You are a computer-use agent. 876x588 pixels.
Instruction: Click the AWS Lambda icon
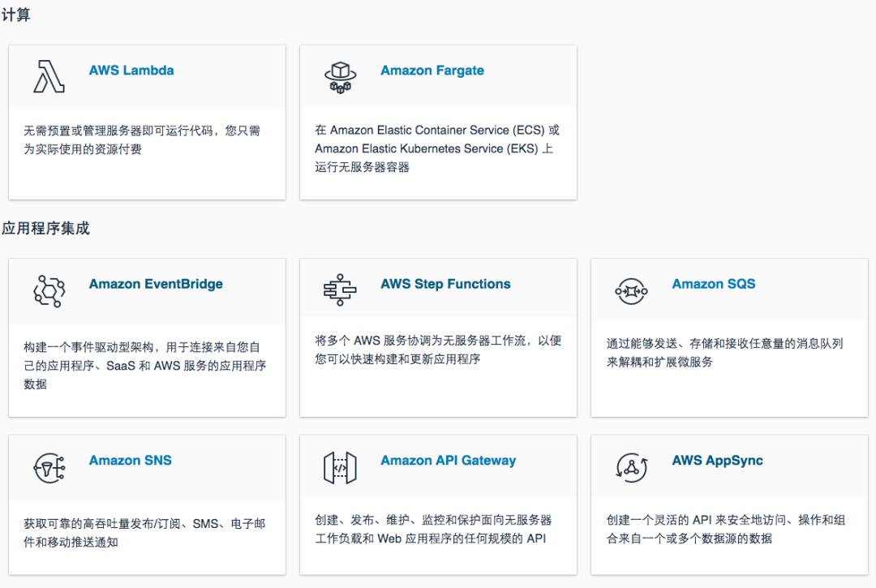49,76
